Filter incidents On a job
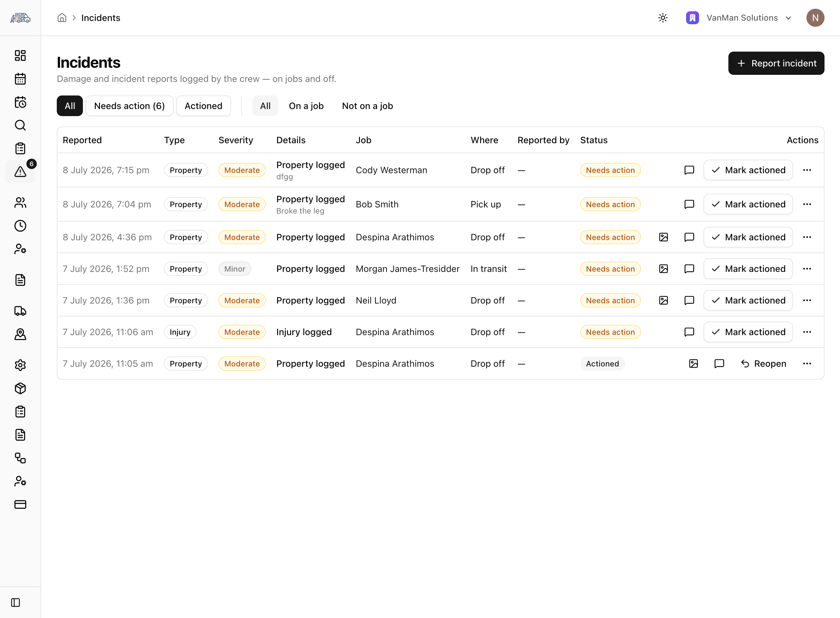The height and width of the screenshot is (618, 840). click(x=306, y=106)
